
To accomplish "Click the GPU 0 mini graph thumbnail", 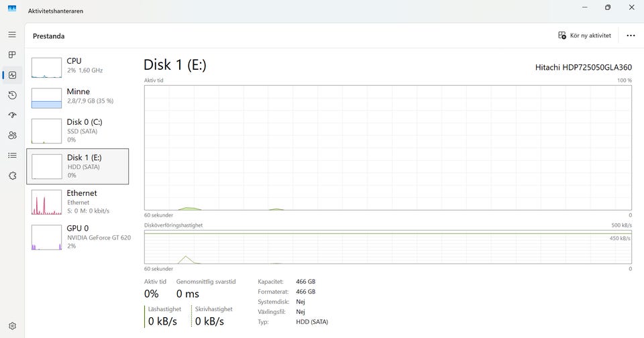I will pyautogui.click(x=46, y=237).
